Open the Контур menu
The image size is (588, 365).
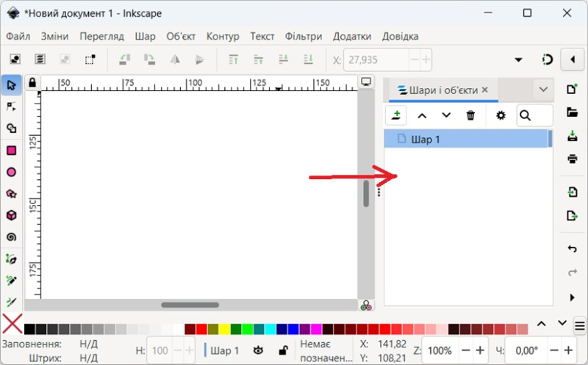tap(223, 36)
